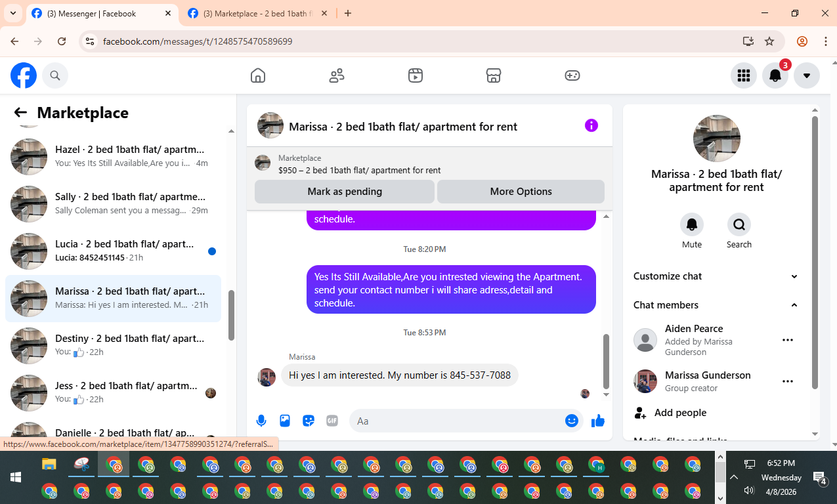
Task: Mute this chat via bell icon
Action: pyautogui.click(x=692, y=224)
